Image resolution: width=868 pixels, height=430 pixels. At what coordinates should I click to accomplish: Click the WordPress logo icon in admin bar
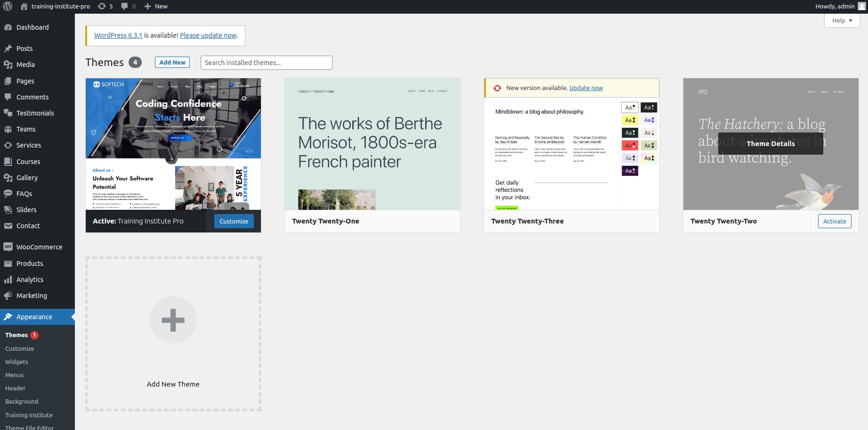coord(8,6)
